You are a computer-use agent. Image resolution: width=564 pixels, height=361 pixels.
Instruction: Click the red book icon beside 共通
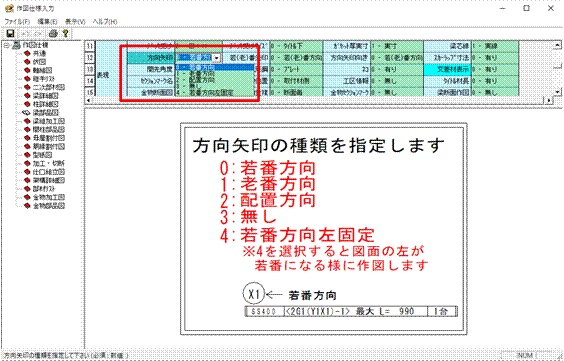pos(27,53)
